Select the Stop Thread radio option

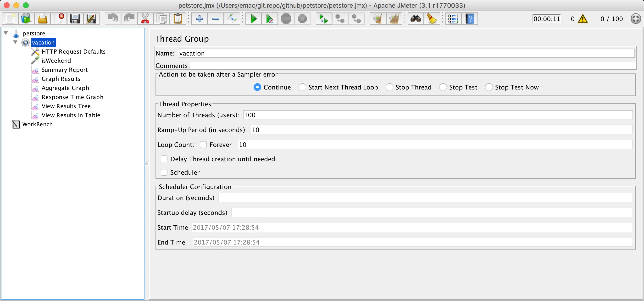coord(389,87)
